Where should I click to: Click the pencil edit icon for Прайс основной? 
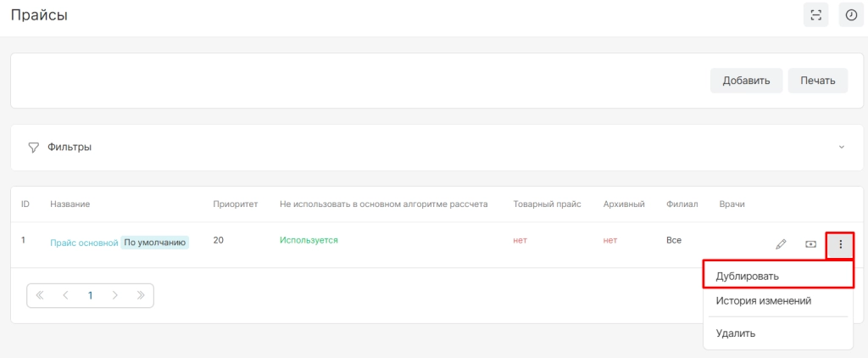coord(781,244)
